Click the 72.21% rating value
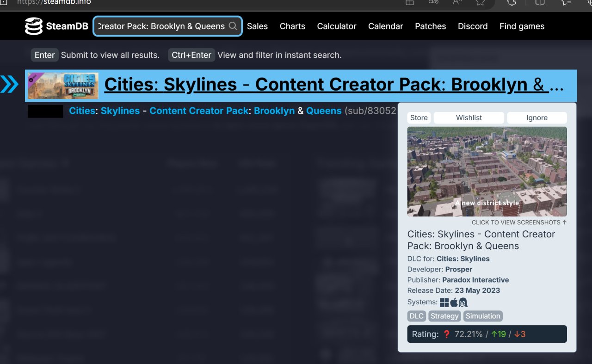This screenshot has height=364, width=592. 469,334
